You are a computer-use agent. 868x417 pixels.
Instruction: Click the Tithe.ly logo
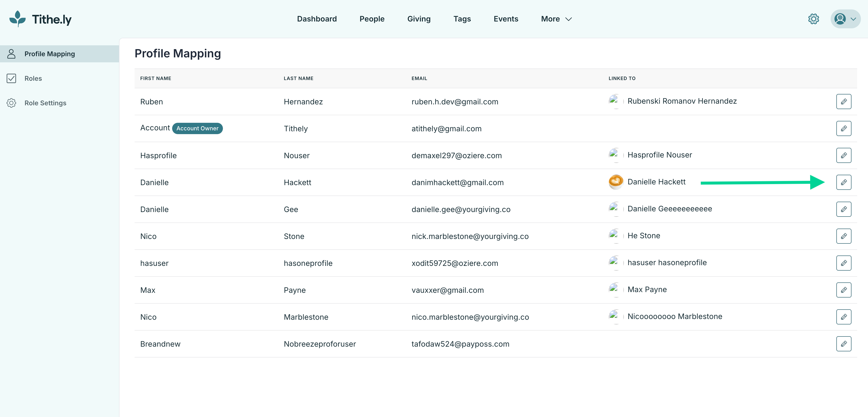click(40, 19)
